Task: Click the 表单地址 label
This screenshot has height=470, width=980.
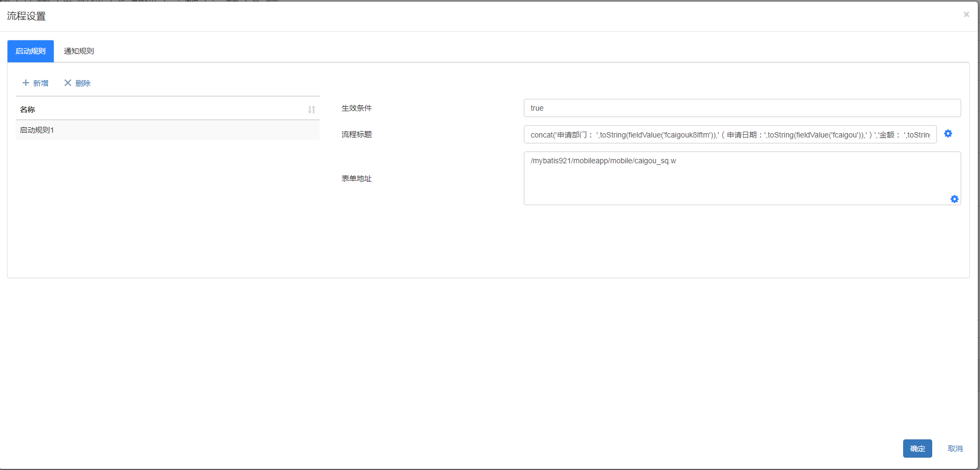Action: tap(357, 178)
